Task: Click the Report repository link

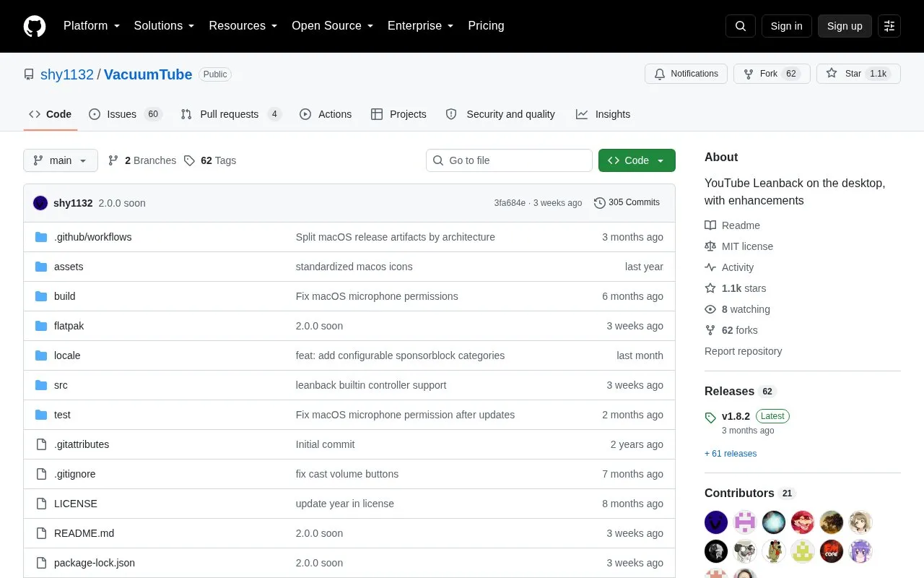Action: point(743,351)
